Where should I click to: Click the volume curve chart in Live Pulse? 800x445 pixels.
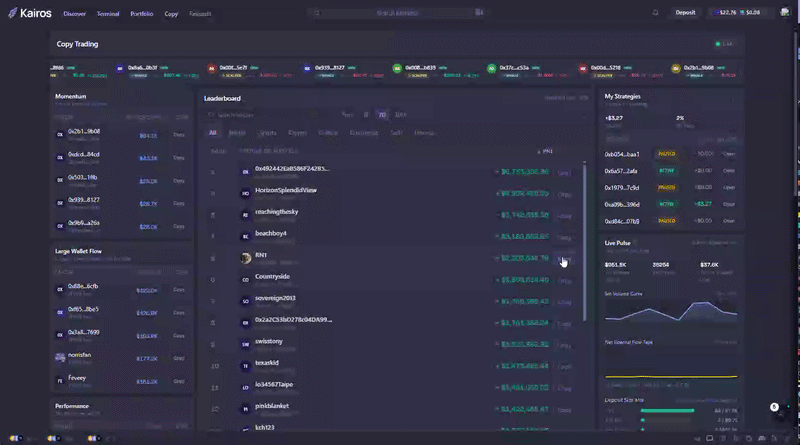pyautogui.click(x=671, y=310)
